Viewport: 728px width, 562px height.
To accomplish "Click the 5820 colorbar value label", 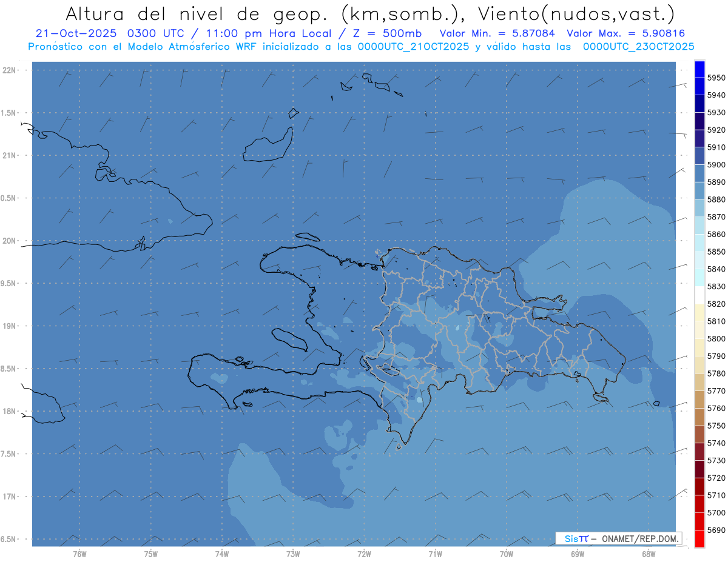I will 716,304.
